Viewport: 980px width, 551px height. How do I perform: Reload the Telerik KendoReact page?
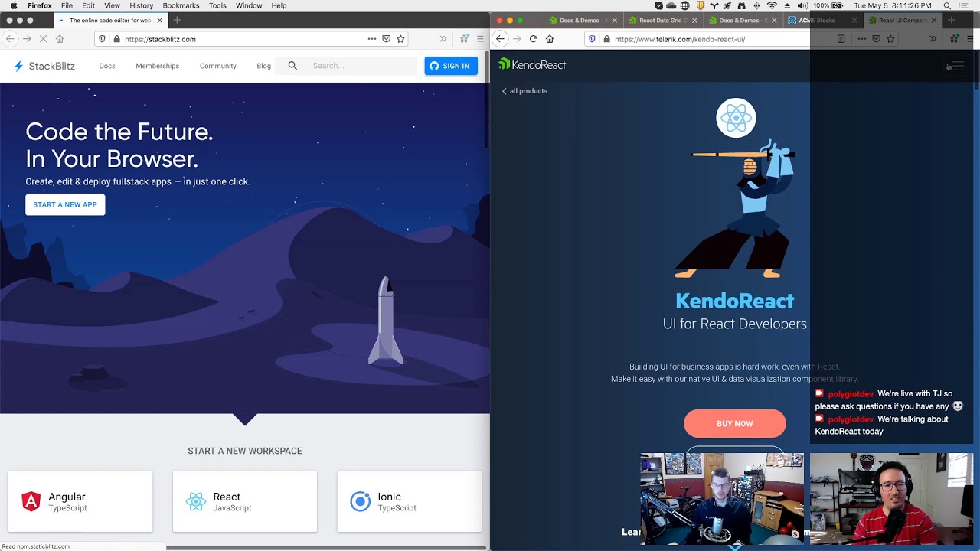tap(534, 39)
